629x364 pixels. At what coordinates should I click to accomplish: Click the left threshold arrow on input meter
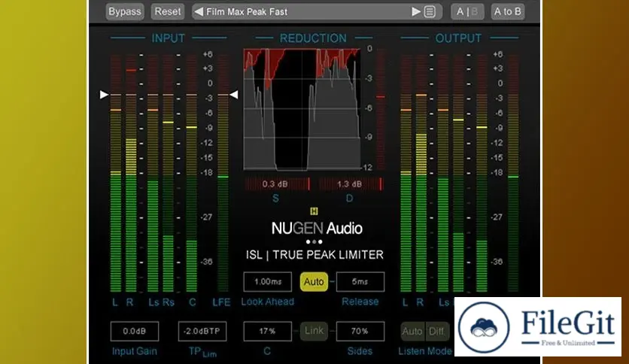[104, 95]
